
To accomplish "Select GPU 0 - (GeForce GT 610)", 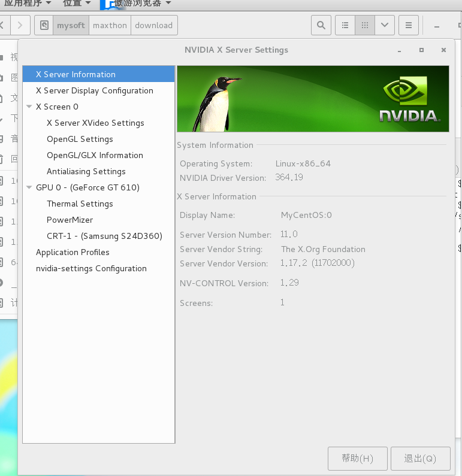I will [87, 187].
